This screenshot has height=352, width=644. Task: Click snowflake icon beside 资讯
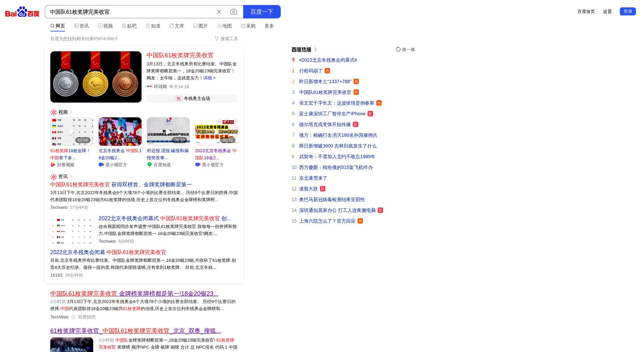pos(54,177)
